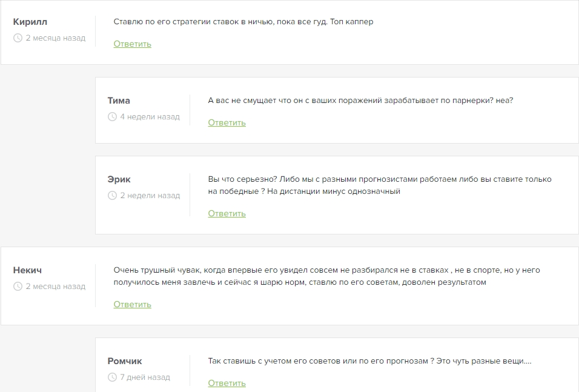Click the '2 недели назад' timestamp
The width and height of the screenshot is (579, 392).
click(150, 196)
